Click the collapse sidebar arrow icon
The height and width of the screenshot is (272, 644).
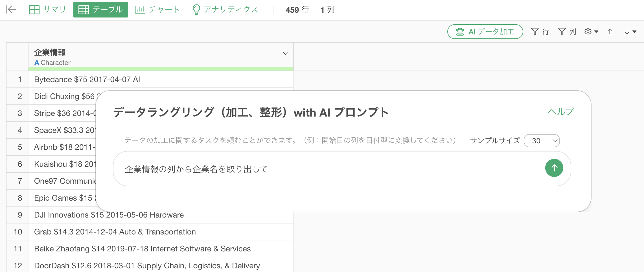pyautogui.click(x=11, y=10)
